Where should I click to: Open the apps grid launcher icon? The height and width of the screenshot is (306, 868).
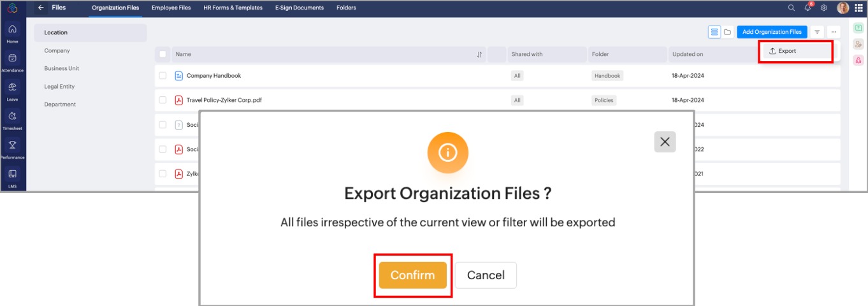[x=858, y=8]
